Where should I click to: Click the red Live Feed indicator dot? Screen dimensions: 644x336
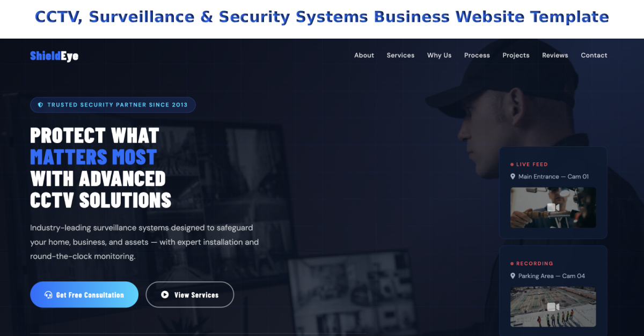tap(512, 165)
